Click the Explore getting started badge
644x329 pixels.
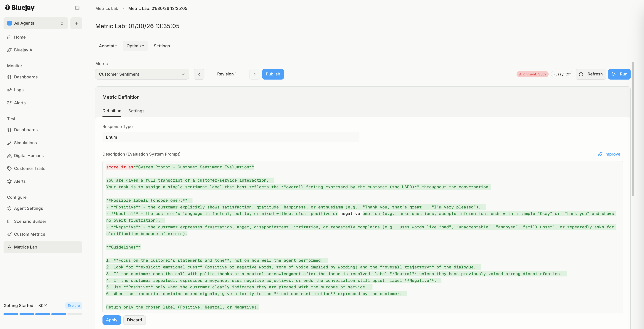73,306
